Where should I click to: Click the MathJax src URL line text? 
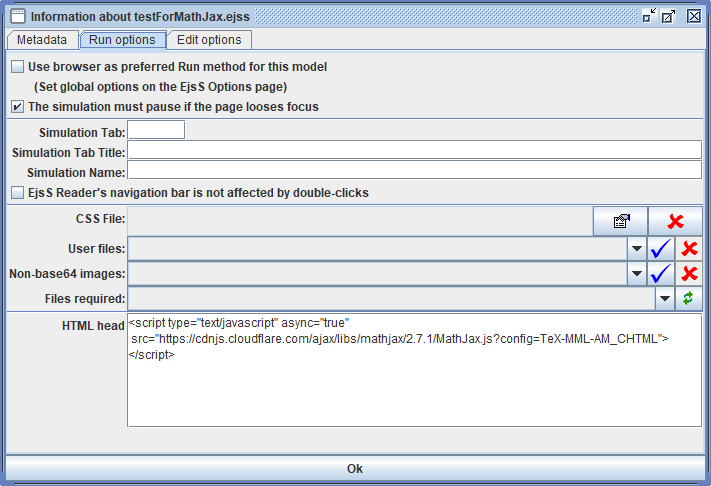[399, 339]
